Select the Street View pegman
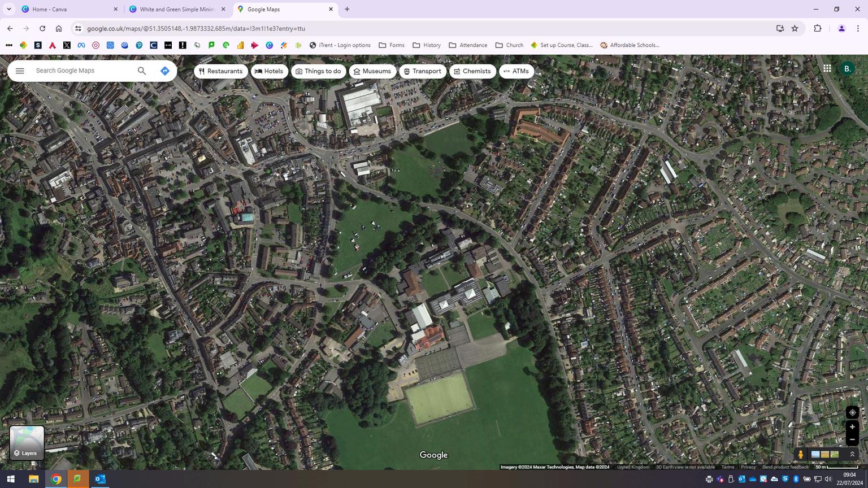 800,454
